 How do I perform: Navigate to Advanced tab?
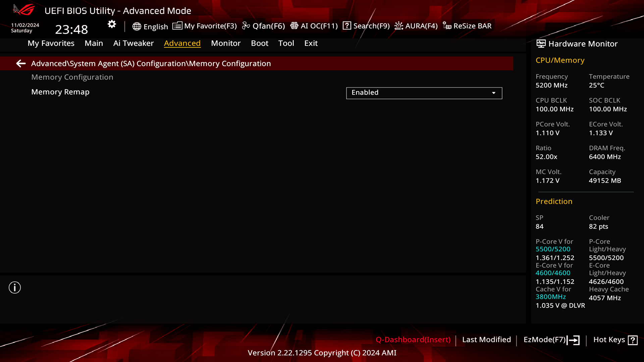click(182, 43)
